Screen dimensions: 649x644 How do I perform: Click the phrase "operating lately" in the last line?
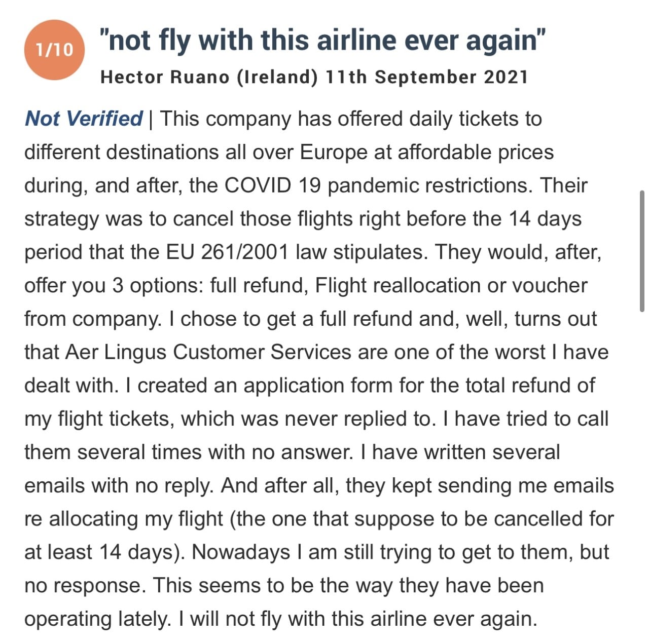point(97,619)
